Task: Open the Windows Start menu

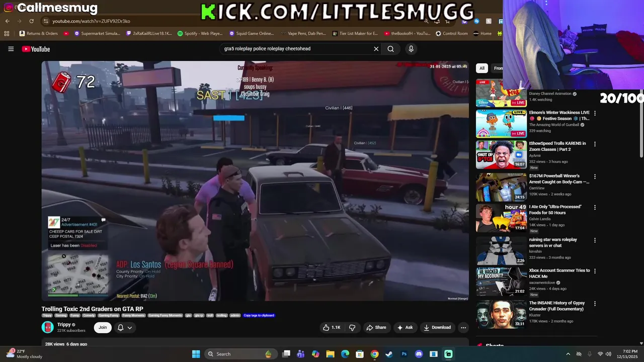Action: pos(196,354)
